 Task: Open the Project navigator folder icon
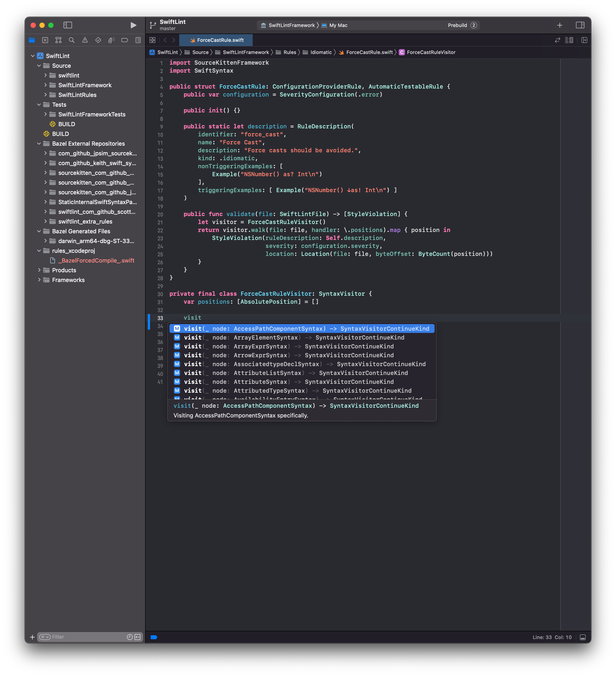pos(32,40)
